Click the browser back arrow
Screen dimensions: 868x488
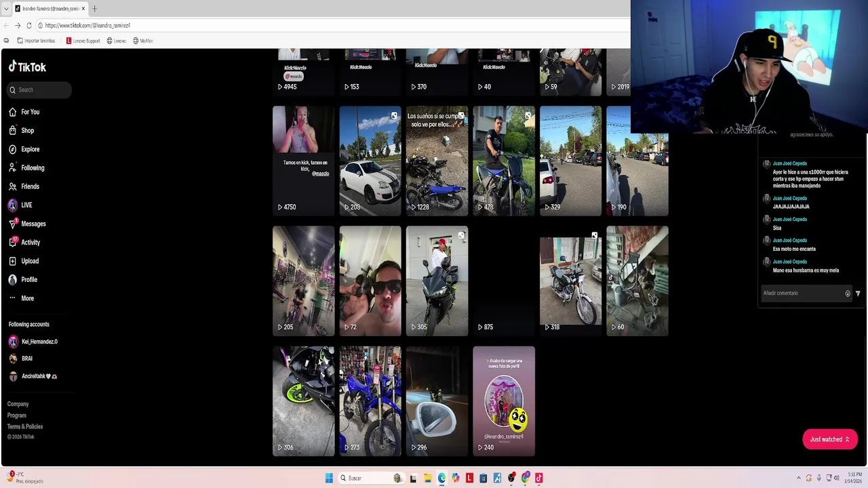[6, 25]
